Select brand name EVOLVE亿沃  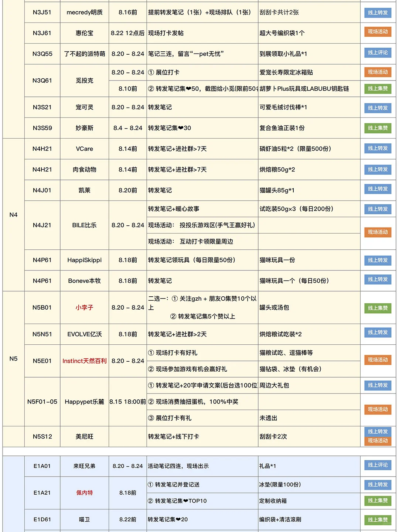coord(85,334)
